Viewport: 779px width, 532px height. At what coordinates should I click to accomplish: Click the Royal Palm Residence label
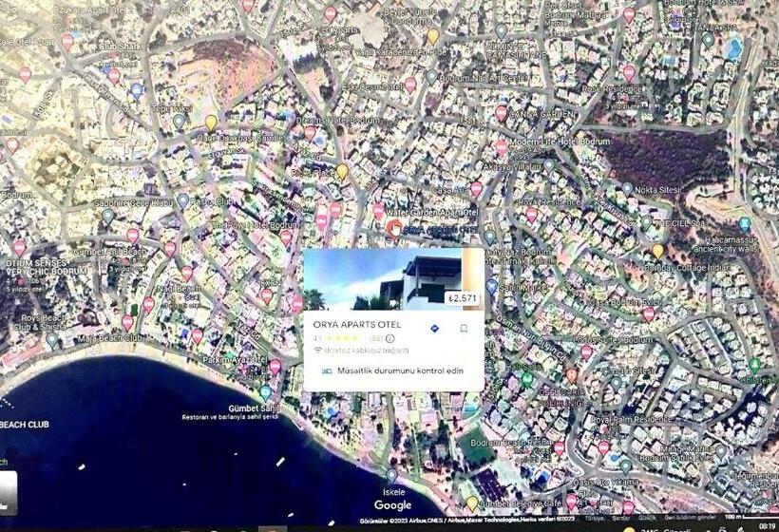point(631,420)
